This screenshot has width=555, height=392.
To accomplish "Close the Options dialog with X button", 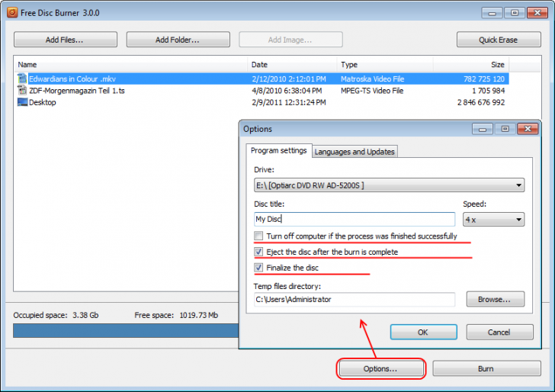I will [x=528, y=129].
